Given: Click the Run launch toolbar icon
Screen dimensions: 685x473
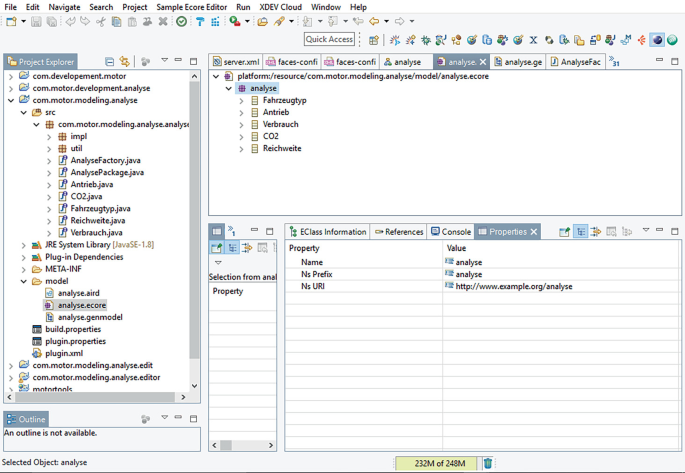Looking at the screenshot, I should (x=235, y=21).
